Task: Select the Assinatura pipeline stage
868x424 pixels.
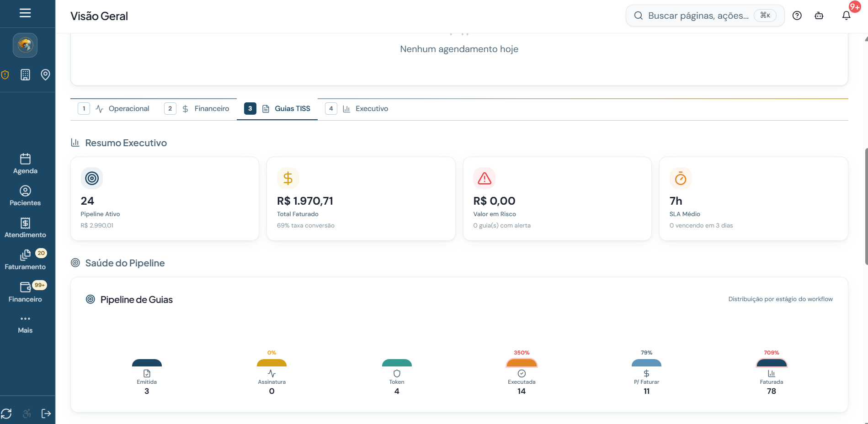Action: pyautogui.click(x=272, y=374)
